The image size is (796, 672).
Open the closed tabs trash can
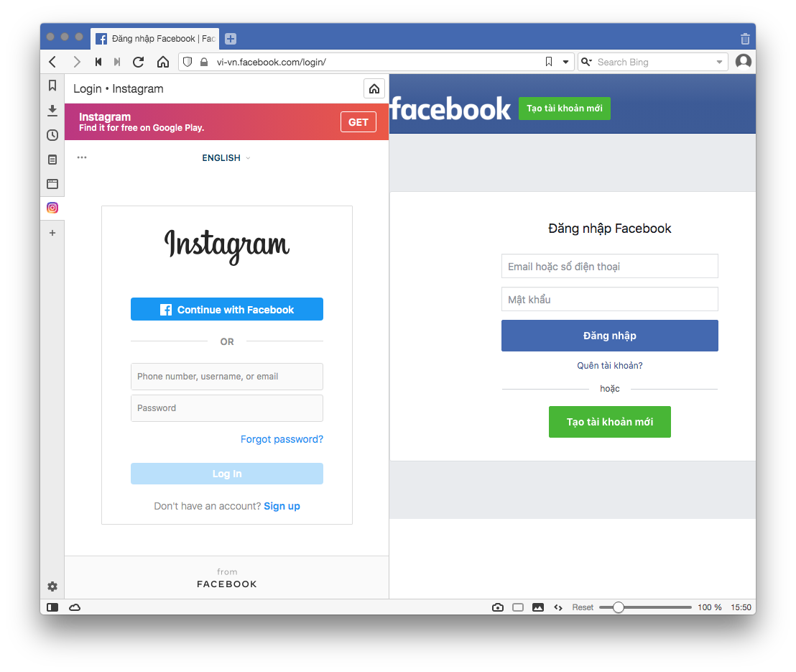coord(745,39)
